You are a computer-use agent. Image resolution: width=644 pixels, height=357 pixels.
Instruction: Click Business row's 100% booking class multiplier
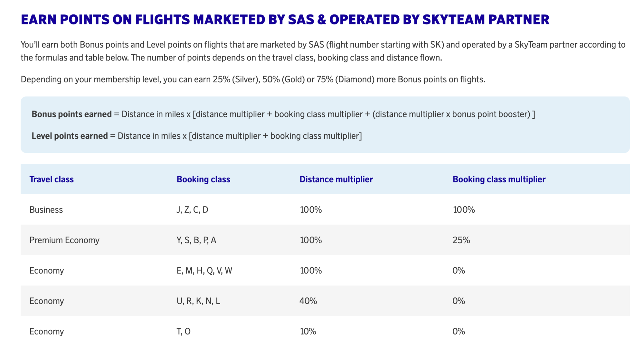pyautogui.click(x=464, y=210)
